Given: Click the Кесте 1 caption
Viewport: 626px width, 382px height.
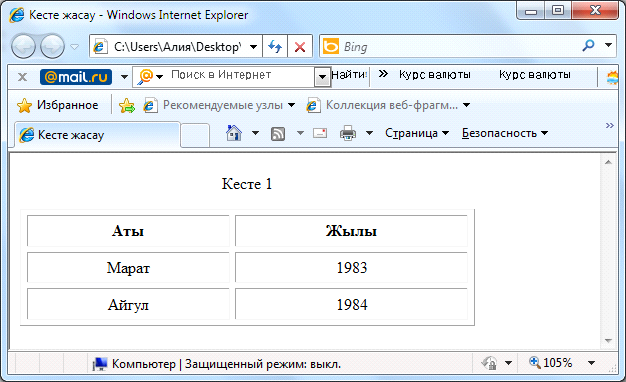Looking at the screenshot, I should (x=247, y=184).
